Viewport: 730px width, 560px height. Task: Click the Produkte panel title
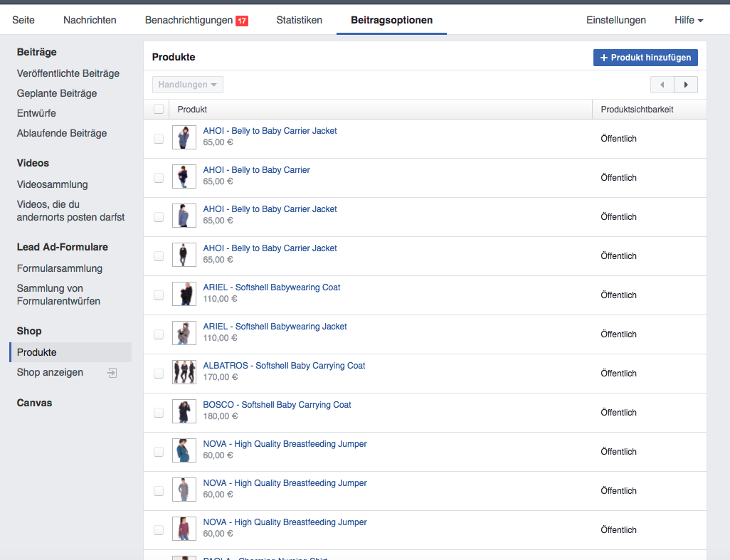[174, 57]
